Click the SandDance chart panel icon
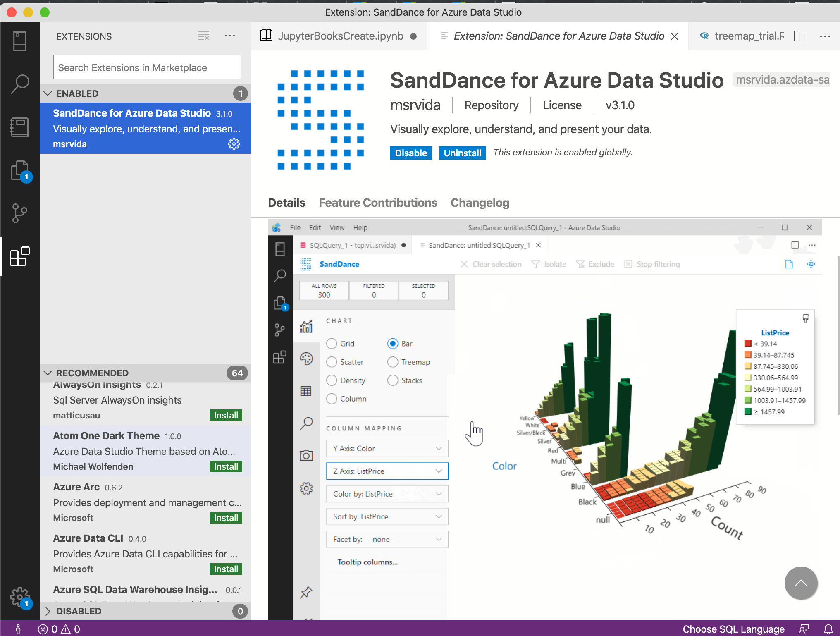Image resolution: width=840 pixels, height=636 pixels. tap(306, 326)
